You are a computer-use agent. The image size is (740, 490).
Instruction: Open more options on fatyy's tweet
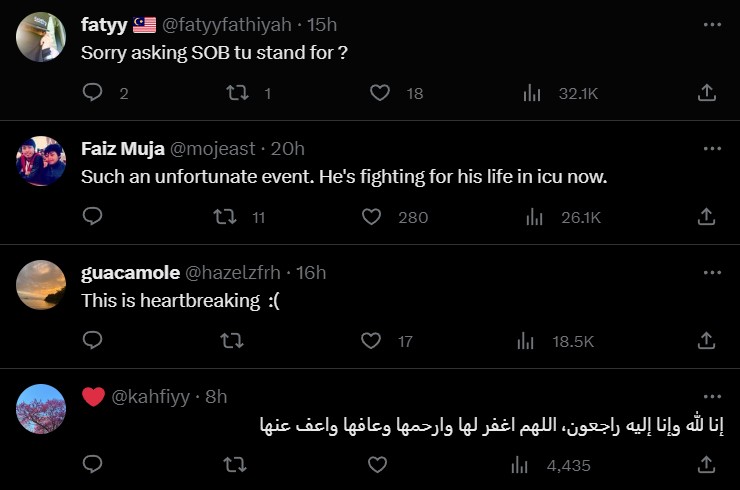pos(712,24)
